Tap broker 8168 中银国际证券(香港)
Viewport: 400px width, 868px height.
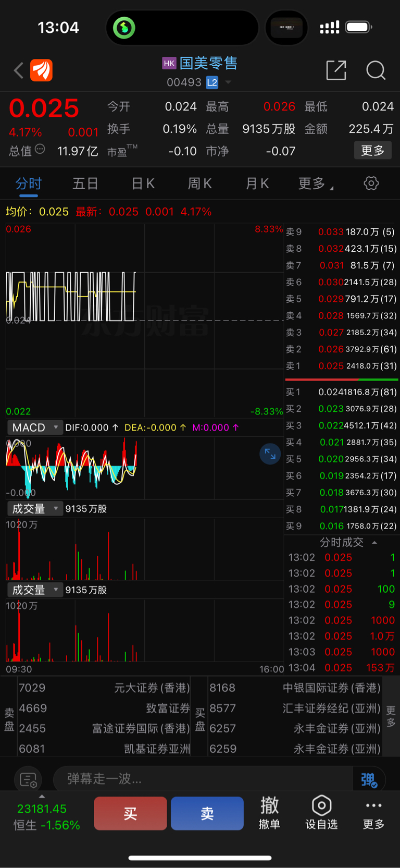click(x=295, y=688)
